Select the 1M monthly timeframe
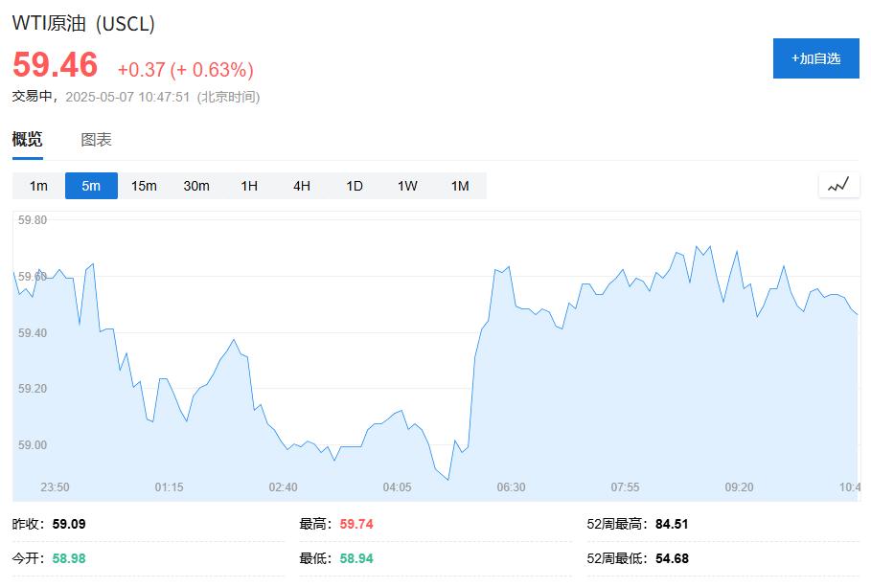This screenshot has height=588, width=871. coord(458,186)
